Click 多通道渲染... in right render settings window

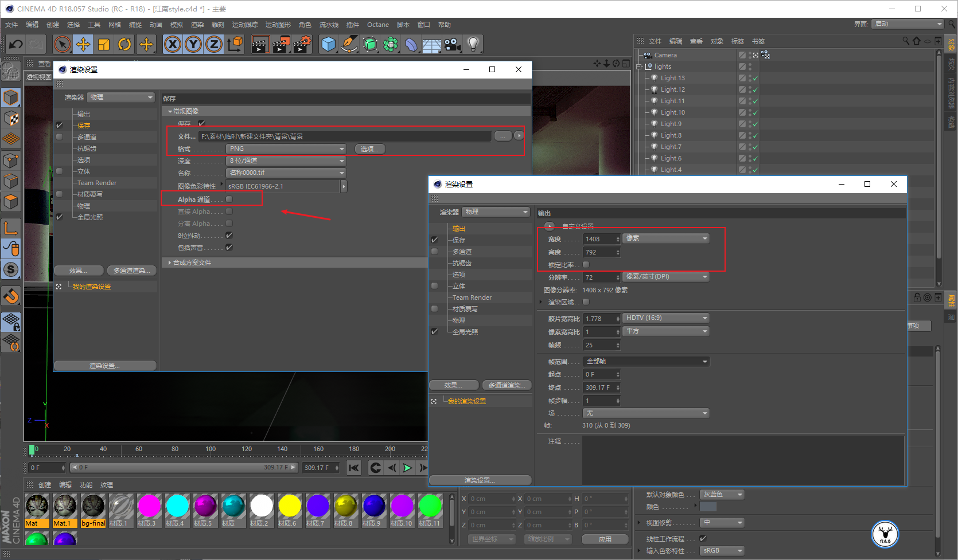click(x=507, y=385)
